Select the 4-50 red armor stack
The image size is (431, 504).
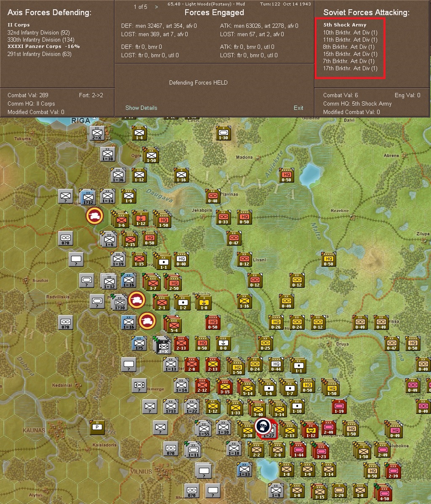tap(383, 492)
